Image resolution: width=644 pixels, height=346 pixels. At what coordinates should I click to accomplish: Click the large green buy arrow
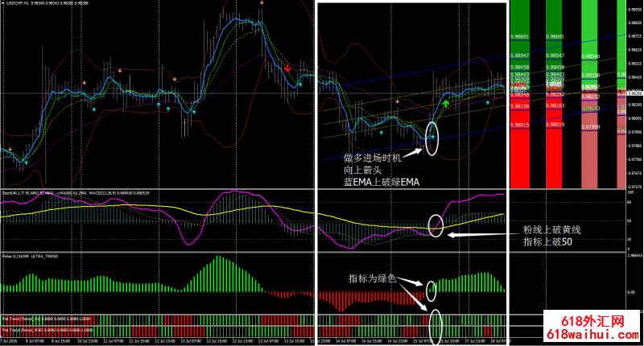(446, 103)
